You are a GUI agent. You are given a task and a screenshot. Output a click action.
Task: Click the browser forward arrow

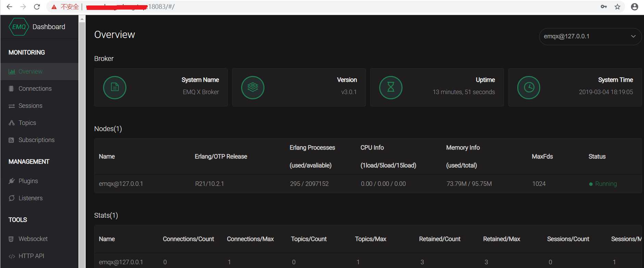coord(23,7)
